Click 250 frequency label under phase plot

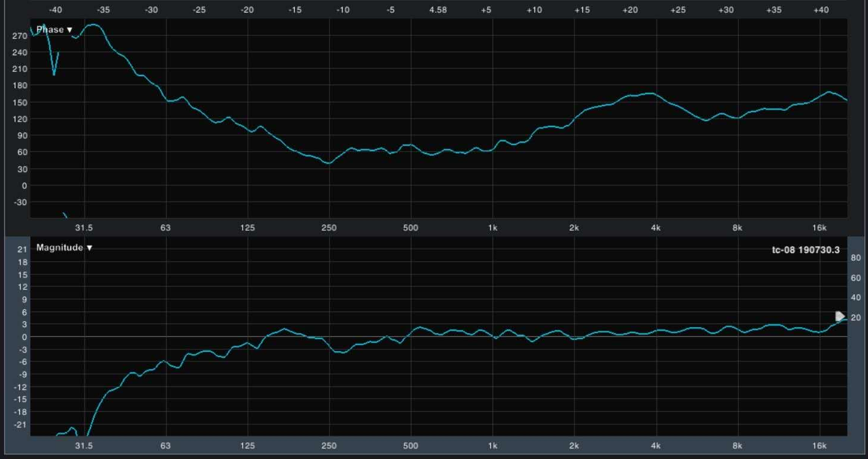329,228
